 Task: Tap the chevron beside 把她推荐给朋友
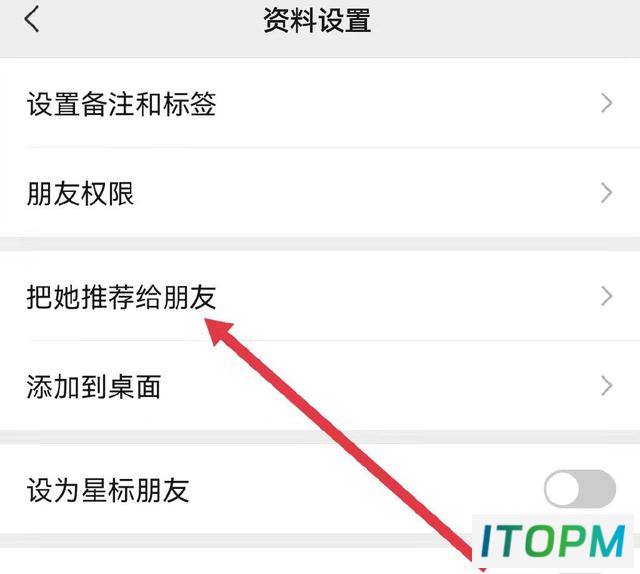(607, 296)
